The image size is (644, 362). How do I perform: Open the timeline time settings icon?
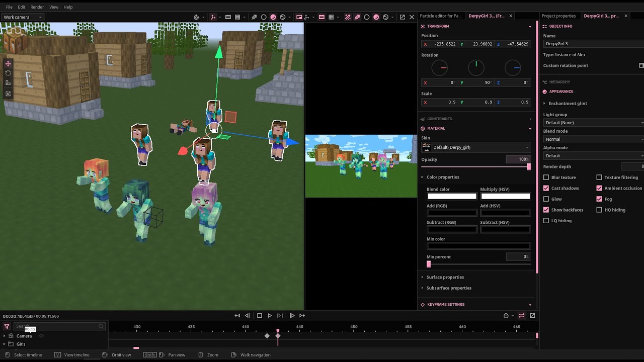coord(506,316)
